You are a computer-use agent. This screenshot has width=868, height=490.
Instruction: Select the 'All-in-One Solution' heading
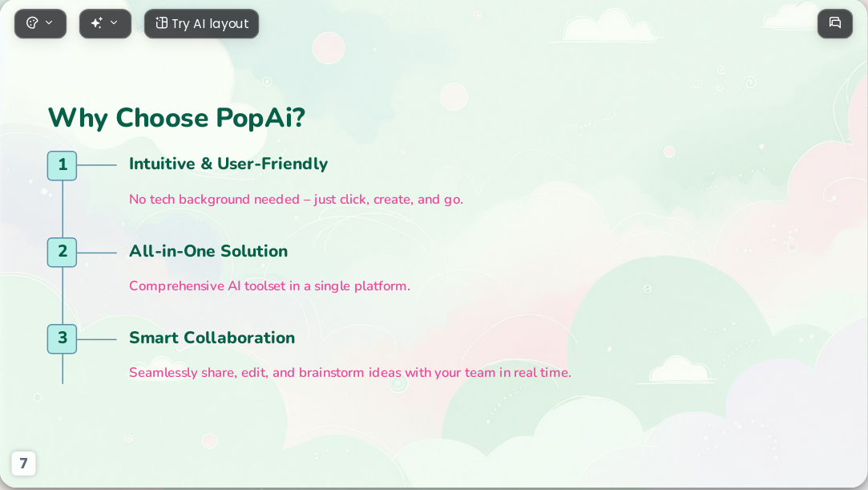(208, 251)
